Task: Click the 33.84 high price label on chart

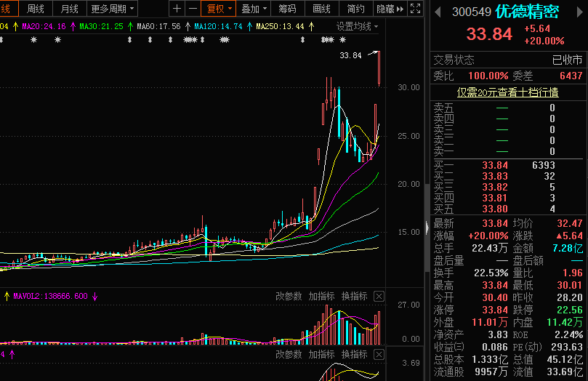Action: click(x=350, y=55)
